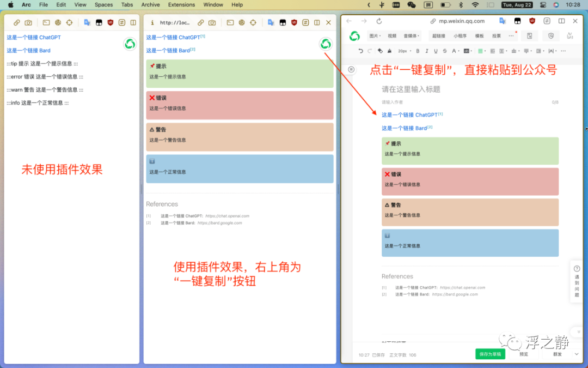Toggle bold formatting in WeChat editor

pos(418,51)
